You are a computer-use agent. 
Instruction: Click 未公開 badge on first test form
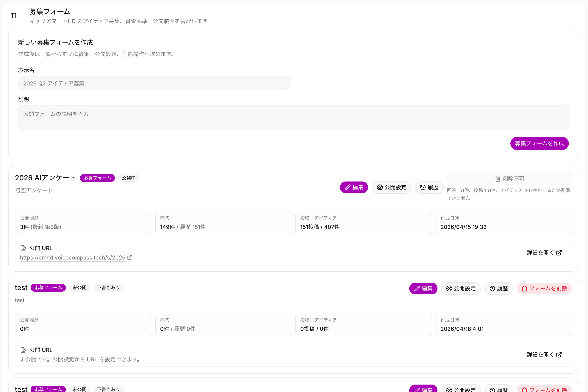tap(80, 288)
